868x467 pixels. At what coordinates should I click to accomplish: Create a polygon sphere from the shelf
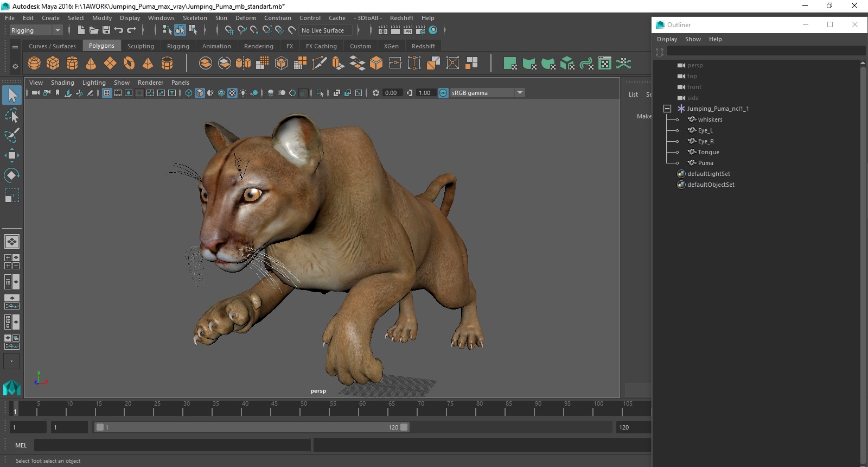pyautogui.click(x=34, y=64)
